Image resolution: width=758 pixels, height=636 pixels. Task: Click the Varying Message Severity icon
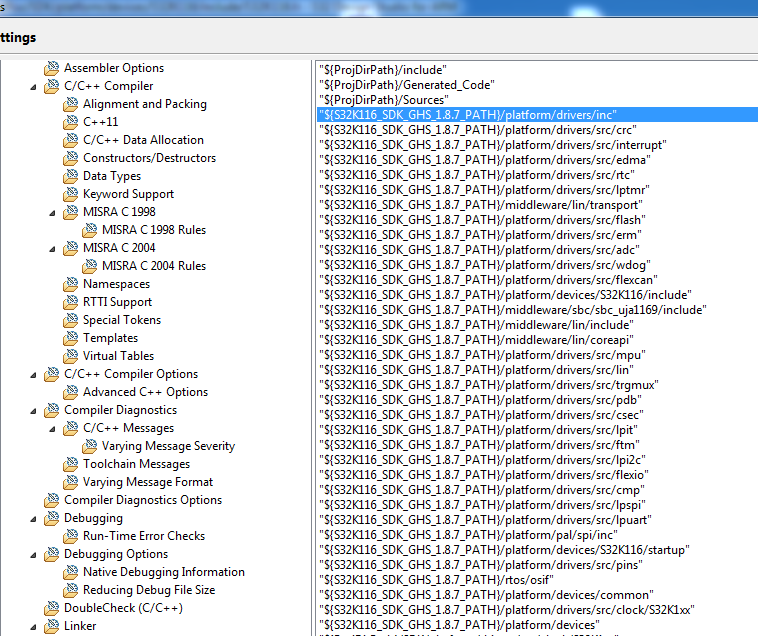[x=89, y=447]
